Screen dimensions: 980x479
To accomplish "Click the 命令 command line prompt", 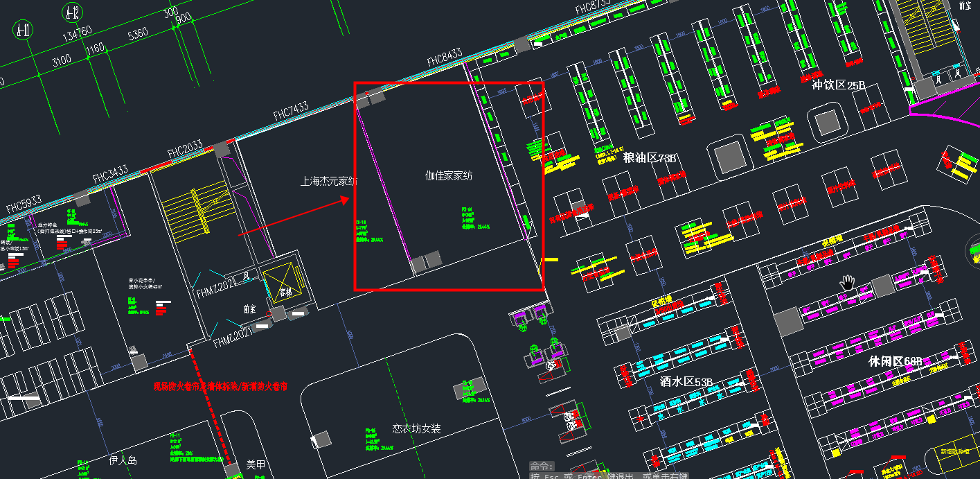I will [x=542, y=466].
